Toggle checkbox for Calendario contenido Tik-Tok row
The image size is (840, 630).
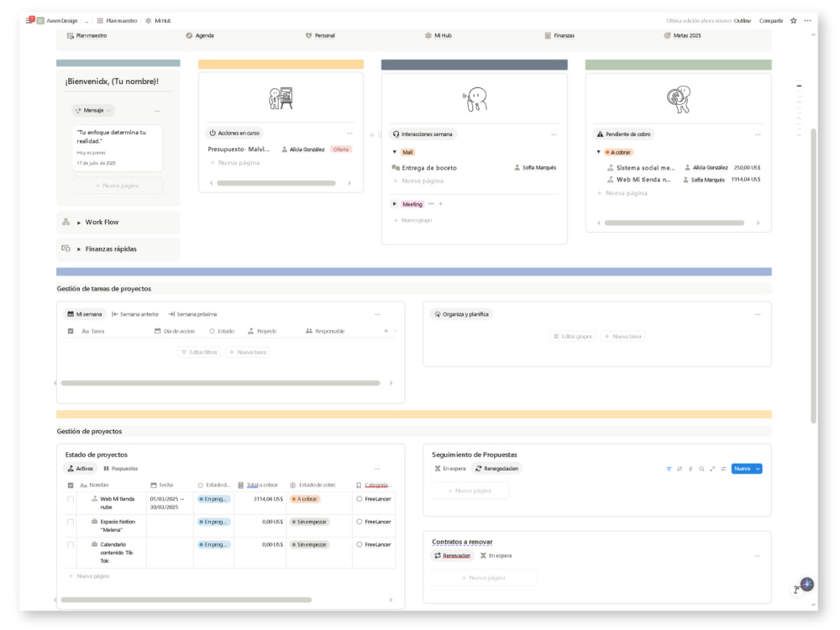point(71,545)
